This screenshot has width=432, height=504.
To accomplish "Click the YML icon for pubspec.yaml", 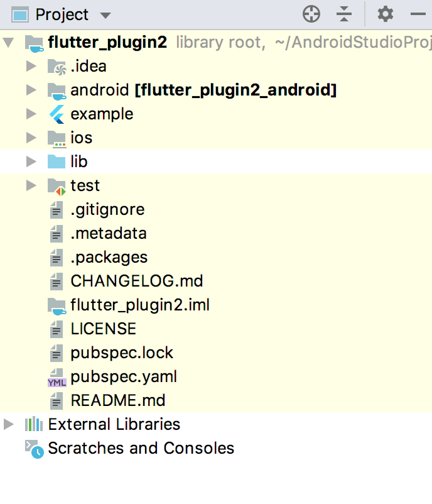I will [57, 377].
